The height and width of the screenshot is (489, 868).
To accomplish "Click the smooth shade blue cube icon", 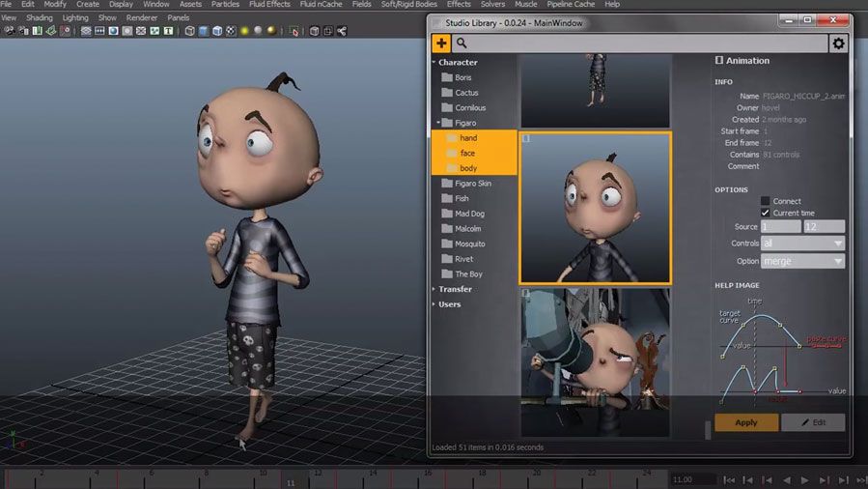I will (203, 31).
